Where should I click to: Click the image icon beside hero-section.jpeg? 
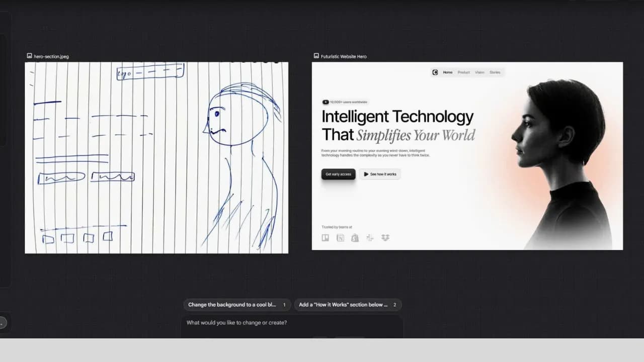pyautogui.click(x=29, y=56)
